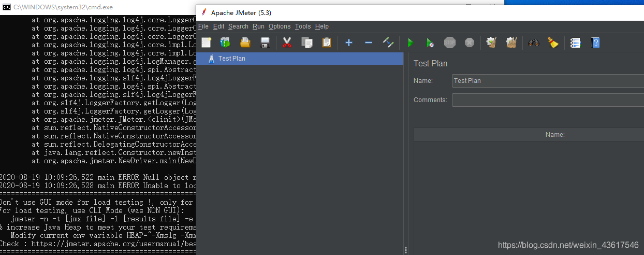Viewport: 644px width, 255px height.
Task: Click the Copy icon in toolbar
Action: 307,42
